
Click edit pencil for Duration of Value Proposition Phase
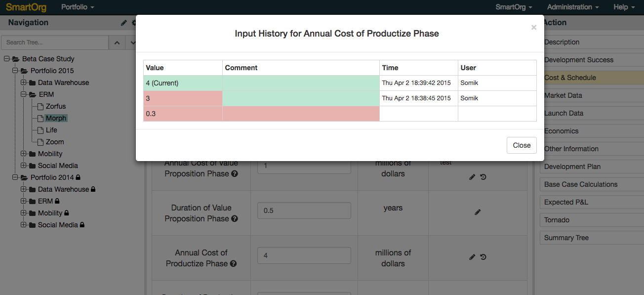[477, 212]
